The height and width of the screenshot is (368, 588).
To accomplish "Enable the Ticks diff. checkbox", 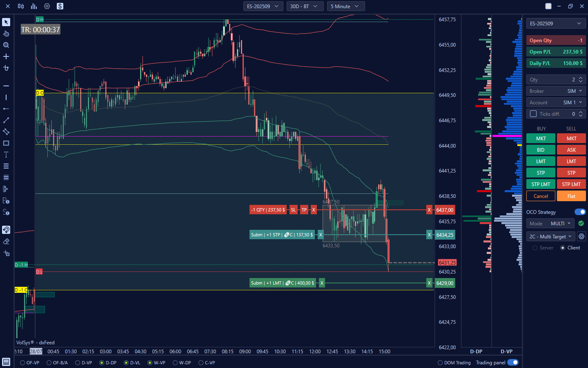I will 533,114.
